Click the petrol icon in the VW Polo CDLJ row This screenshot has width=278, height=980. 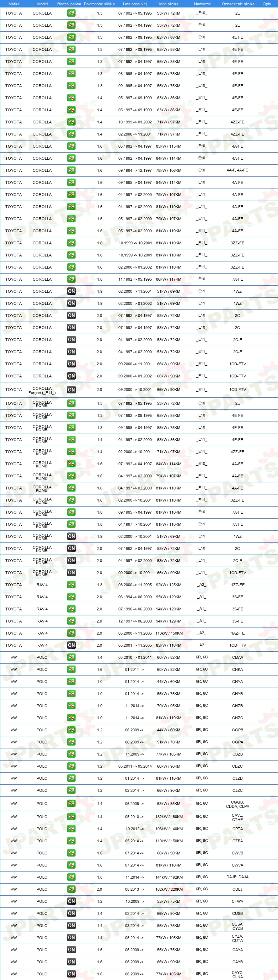point(71,889)
